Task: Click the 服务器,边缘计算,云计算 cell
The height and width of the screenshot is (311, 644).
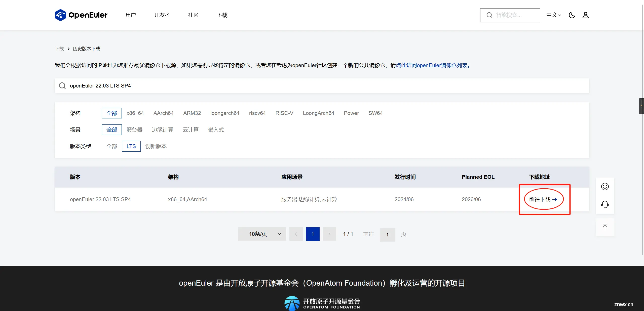Action: [x=309, y=199]
